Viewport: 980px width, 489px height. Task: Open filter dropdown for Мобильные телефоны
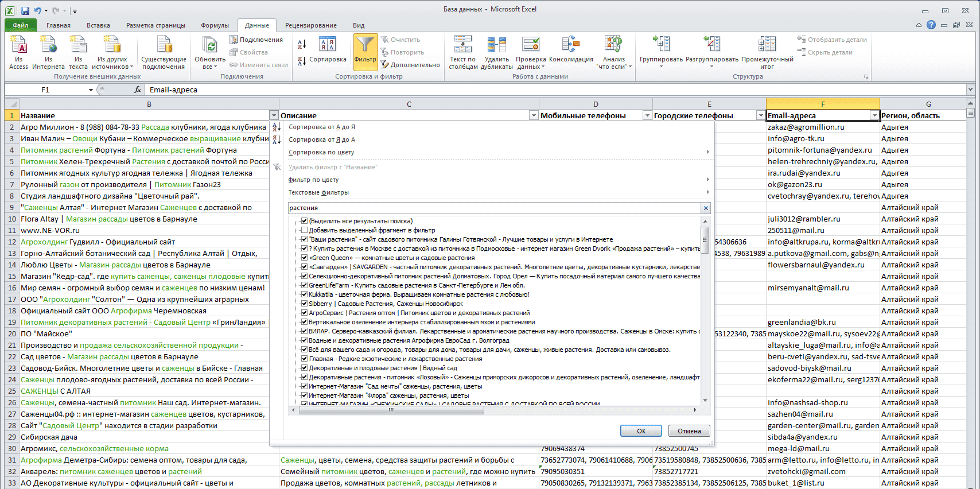tap(647, 115)
